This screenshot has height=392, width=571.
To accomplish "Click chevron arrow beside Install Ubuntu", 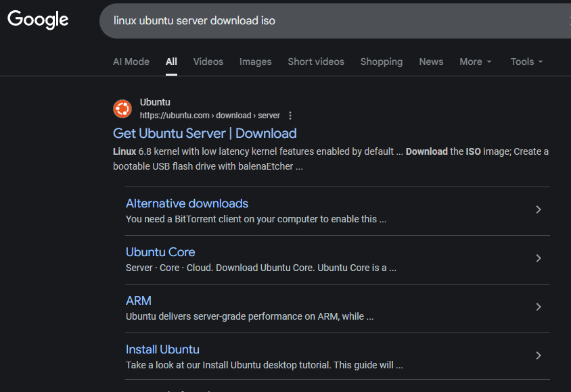I will pyautogui.click(x=539, y=356).
